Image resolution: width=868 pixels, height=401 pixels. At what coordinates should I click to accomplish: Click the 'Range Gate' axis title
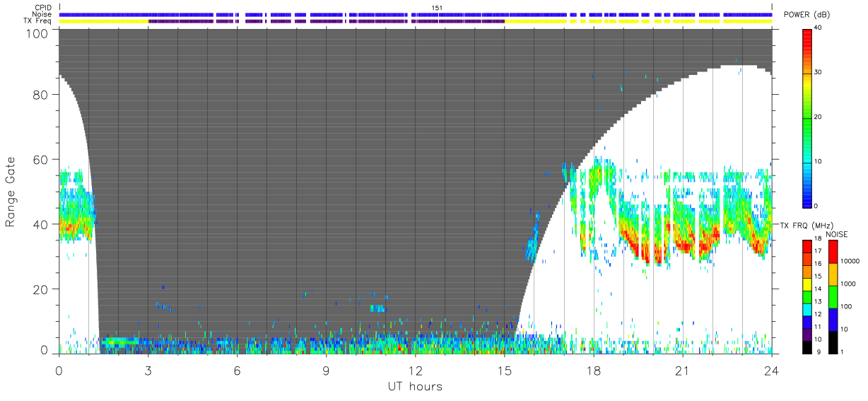(11, 192)
